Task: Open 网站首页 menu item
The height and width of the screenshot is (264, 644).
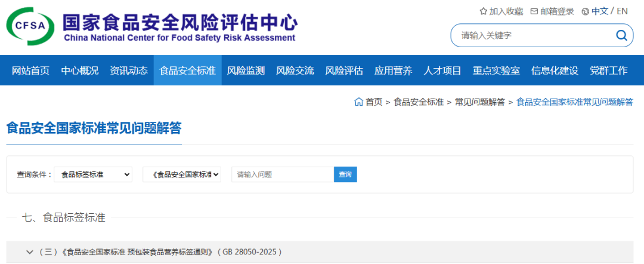Action: (31, 70)
